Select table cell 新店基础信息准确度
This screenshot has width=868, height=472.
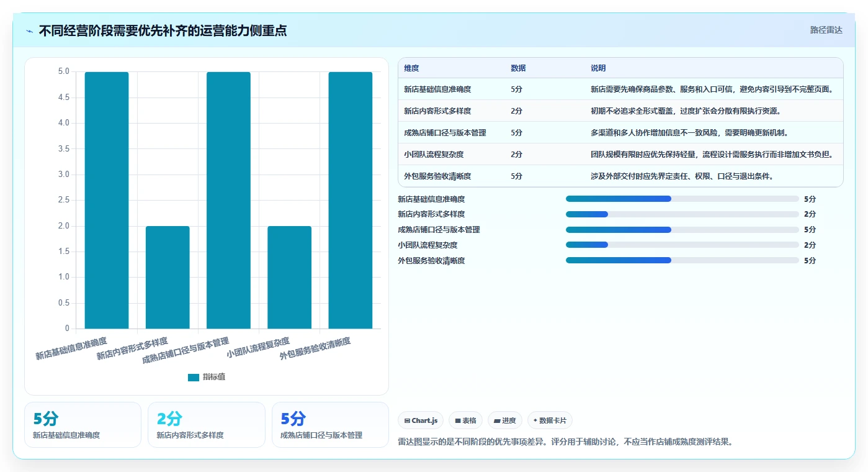(437, 89)
